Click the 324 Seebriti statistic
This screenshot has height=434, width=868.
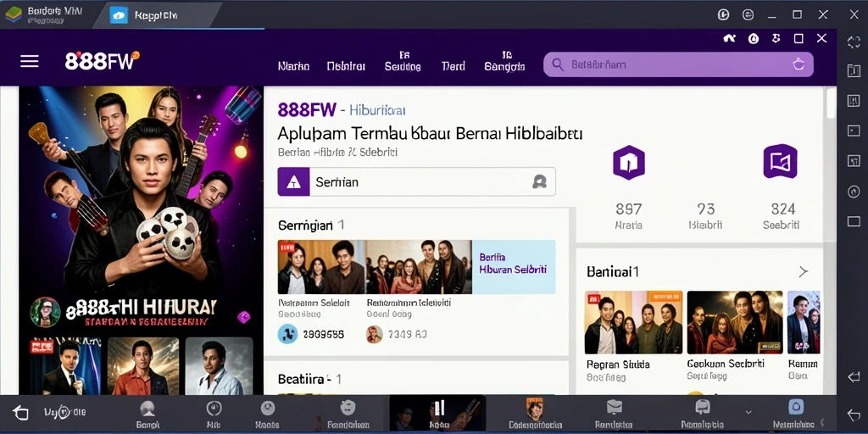781,216
